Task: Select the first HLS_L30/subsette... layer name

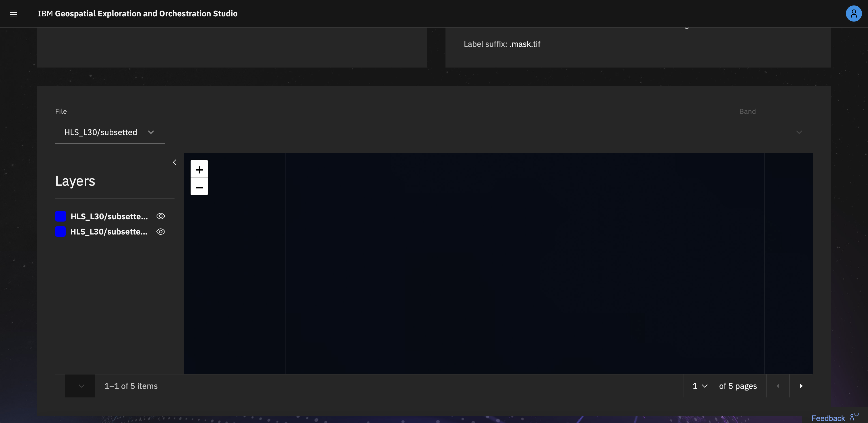Action: (109, 217)
